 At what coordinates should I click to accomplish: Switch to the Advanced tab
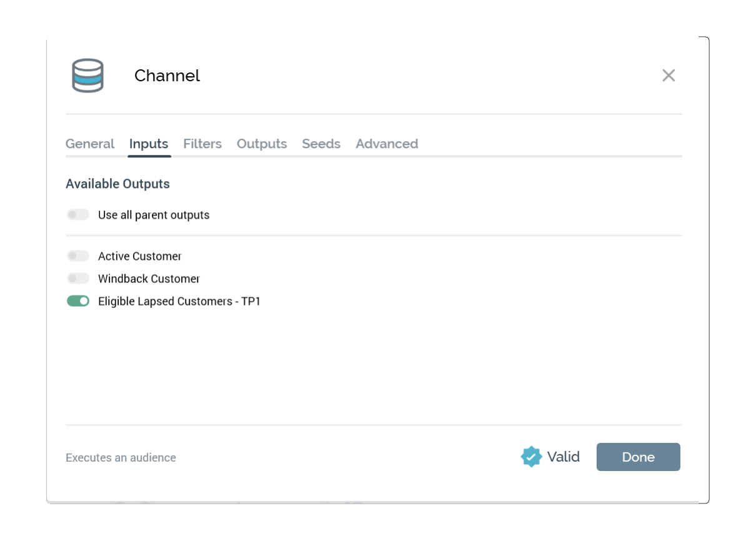(x=387, y=144)
